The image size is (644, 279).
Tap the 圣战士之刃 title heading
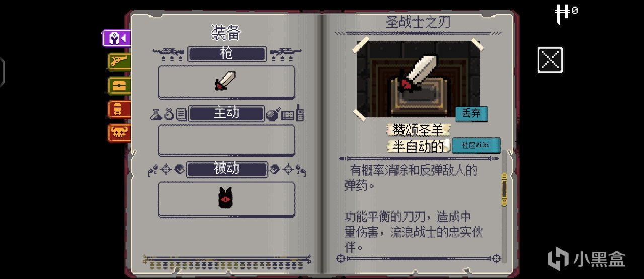[418, 22]
